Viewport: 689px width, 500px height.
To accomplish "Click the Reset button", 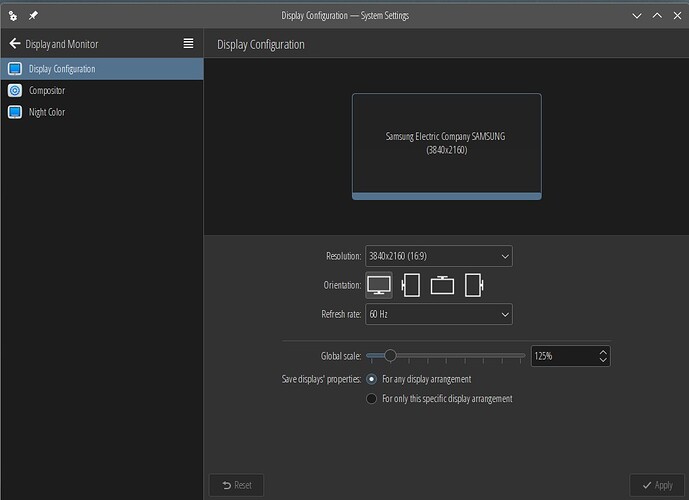I will click(236, 485).
